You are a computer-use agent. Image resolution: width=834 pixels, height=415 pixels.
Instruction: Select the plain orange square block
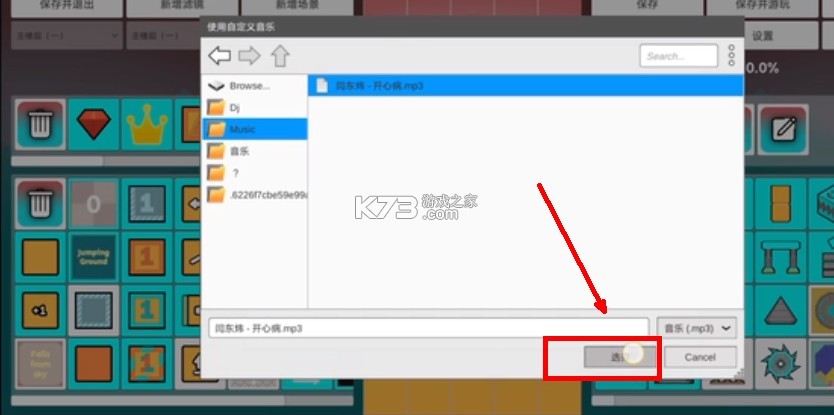click(94, 363)
